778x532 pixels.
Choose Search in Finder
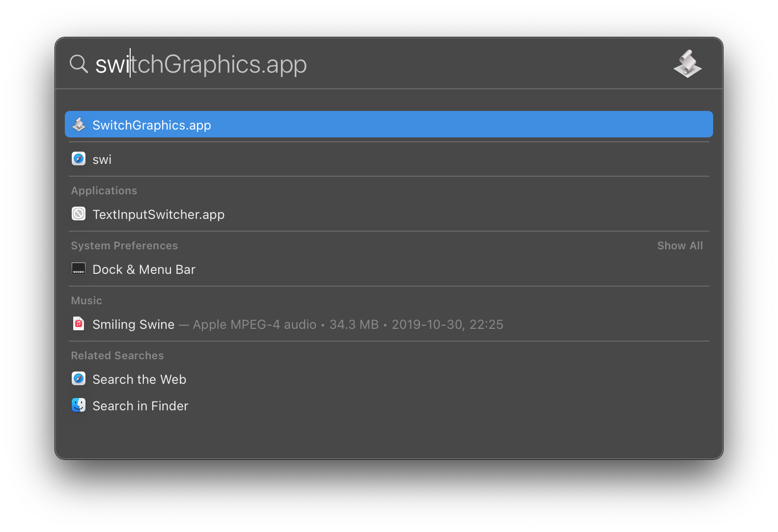coord(140,406)
